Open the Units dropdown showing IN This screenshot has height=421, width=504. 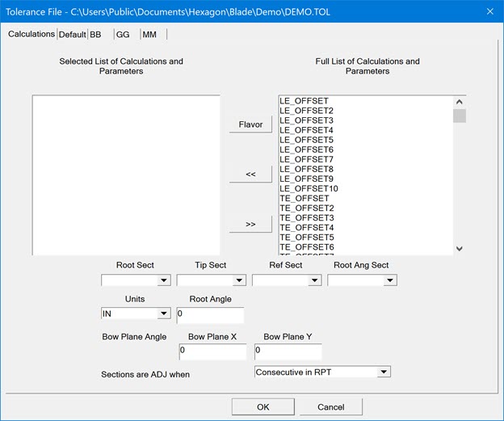163,314
